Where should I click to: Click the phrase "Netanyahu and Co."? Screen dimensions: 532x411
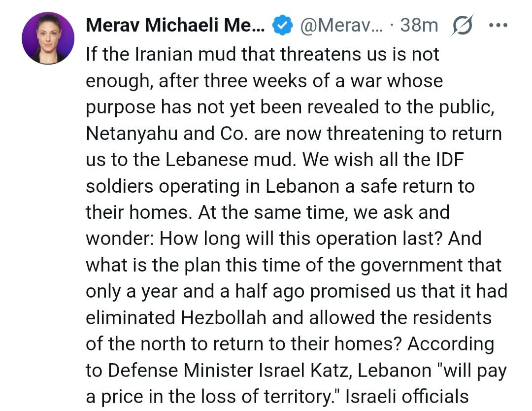pyautogui.click(x=167, y=134)
